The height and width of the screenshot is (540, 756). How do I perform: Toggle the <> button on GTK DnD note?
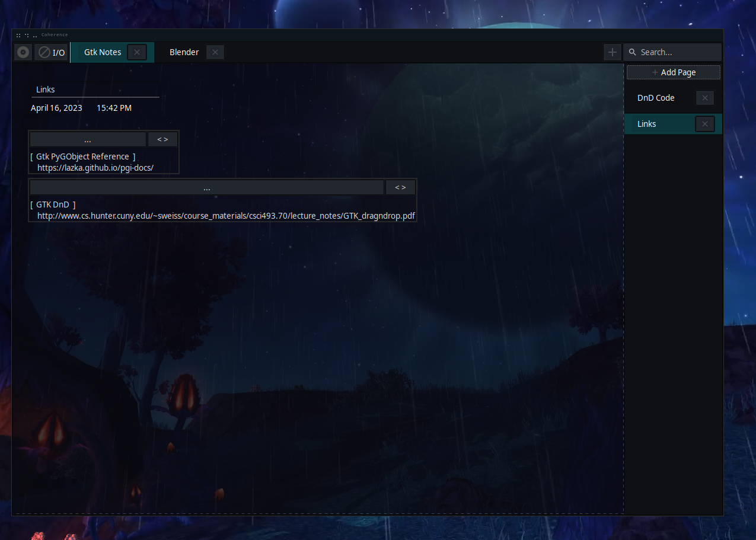(400, 187)
